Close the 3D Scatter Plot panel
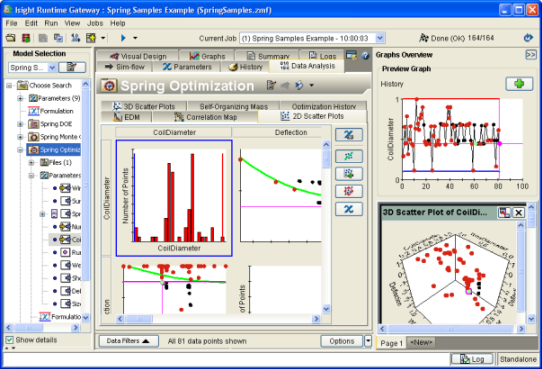This screenshot has width=542, height=369. click(x=518, y=212)
